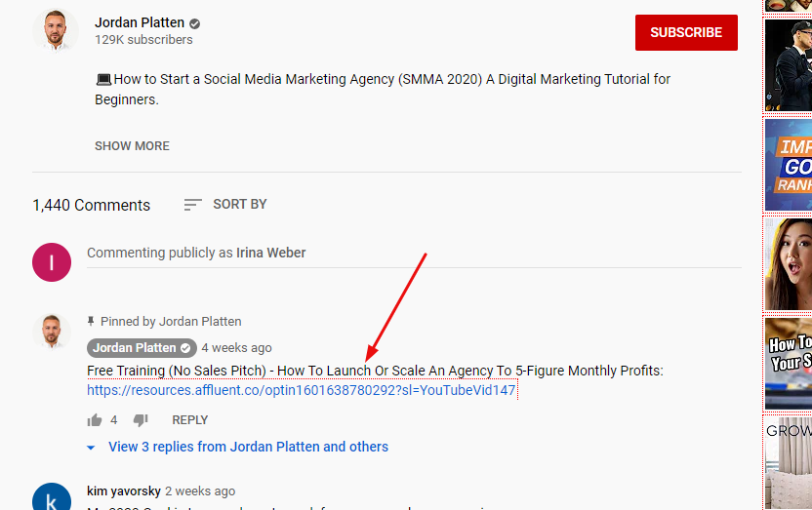Image resolution: width=812 pixels, height=510 pixels.
Task: Open the suggested video thumbnail showing 'IMP GO RANK'
Action: 789,165
